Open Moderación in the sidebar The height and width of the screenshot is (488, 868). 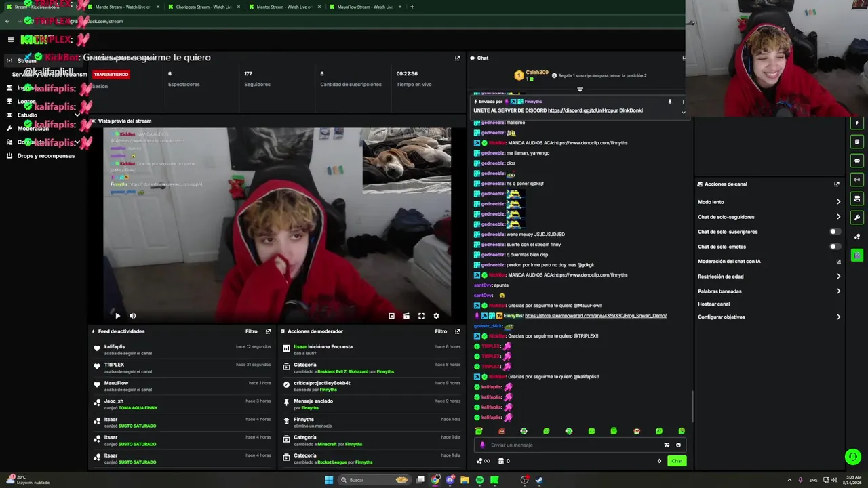44,129
